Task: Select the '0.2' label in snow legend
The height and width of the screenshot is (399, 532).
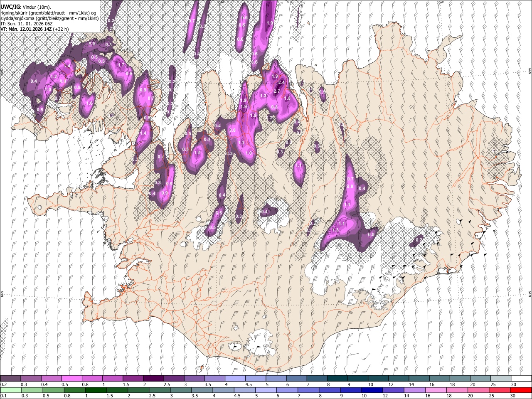Action: (3, 384)
